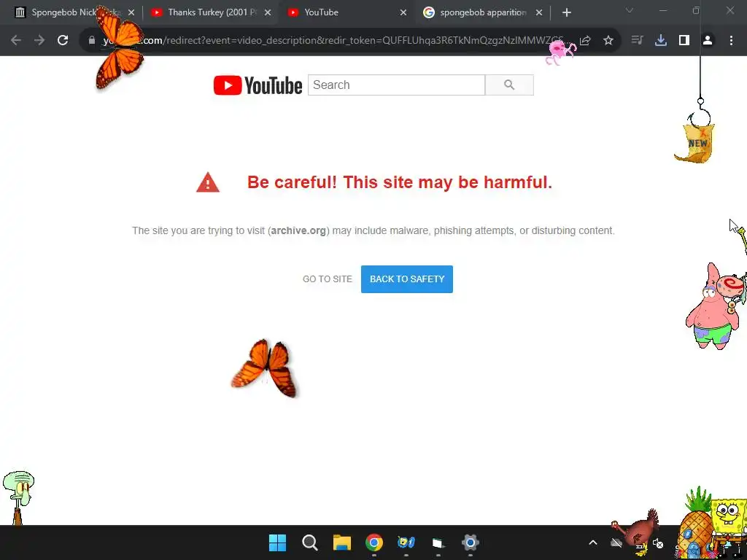
Task: Close the Thanks Turkey tab
Action: click(268, 12)
